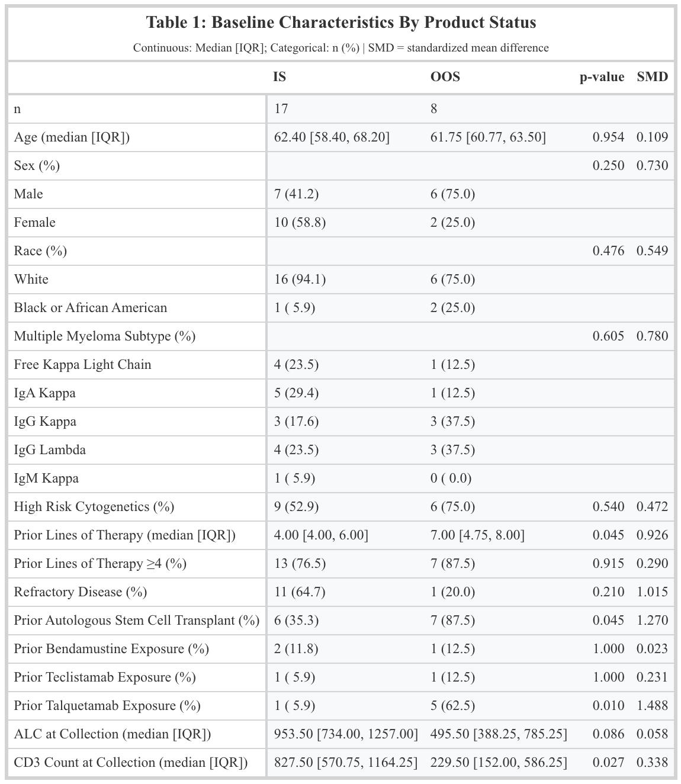Click the table title heading
Screen dimensions: 681x784
[340, 23]
